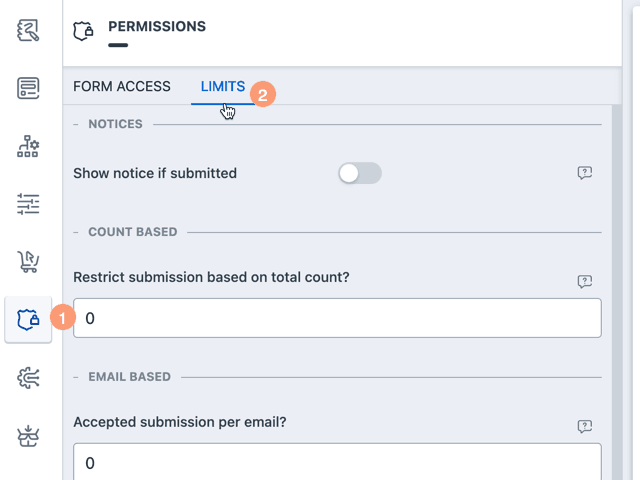This screenshot has width=640, height=480.
Task: Open the hierarchy with gear sidebar icon
Action: pyautogui.click(x=28, y=146)
